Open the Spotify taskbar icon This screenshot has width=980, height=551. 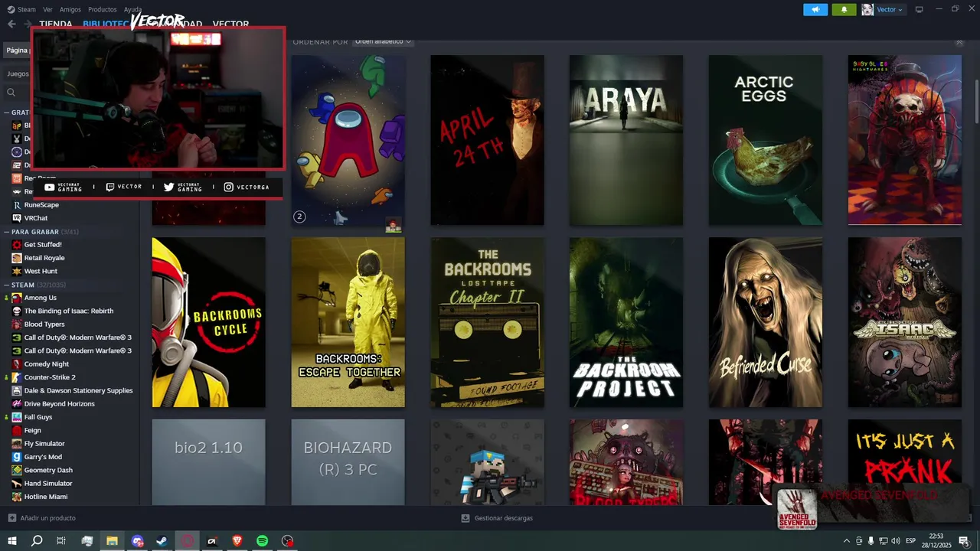point(262,541)
